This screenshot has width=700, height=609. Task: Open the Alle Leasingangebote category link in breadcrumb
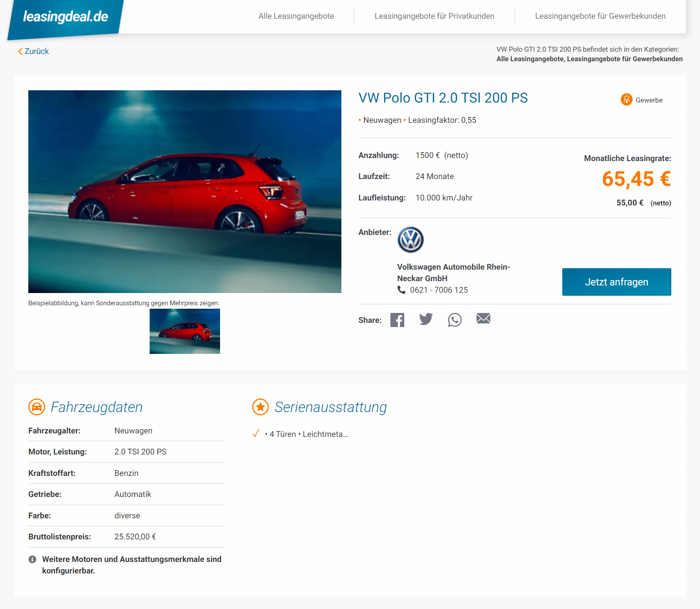click(x=530, y=59)
